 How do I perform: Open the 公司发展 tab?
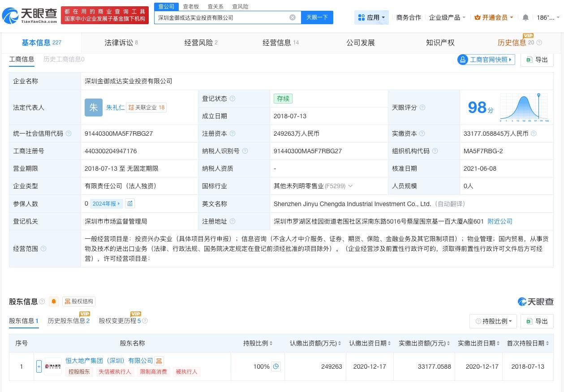pyautogui.click(x=361, y=43)
